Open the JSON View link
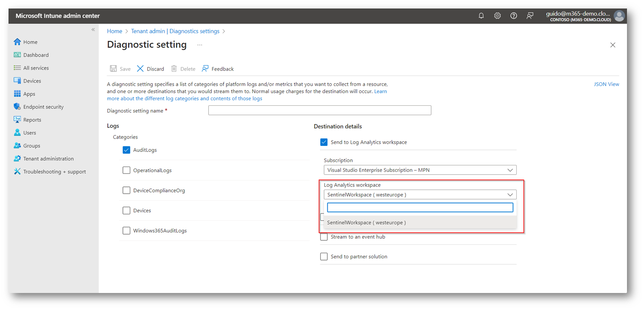Image resolution: width=644 pixels, height=310 pixels. 606,84
